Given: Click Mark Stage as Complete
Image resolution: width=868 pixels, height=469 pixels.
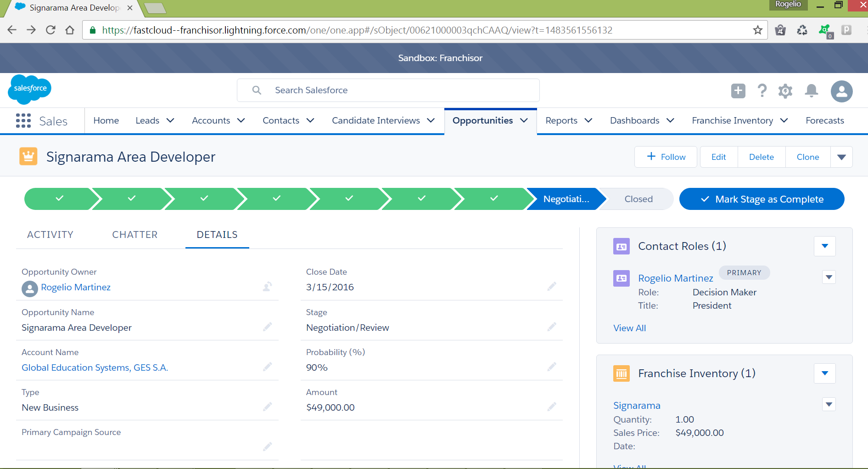Looking at the screenshot, I should (762, 199).
